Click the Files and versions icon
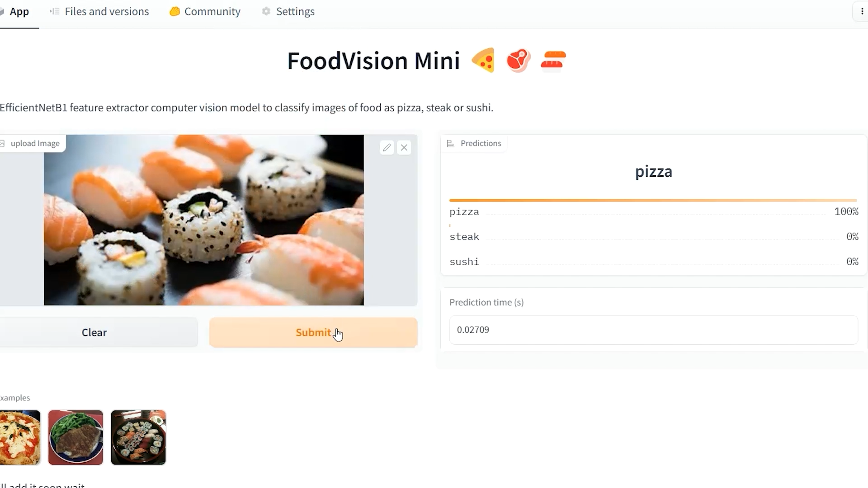Screen dimensions: 868x488 (55, 12)
